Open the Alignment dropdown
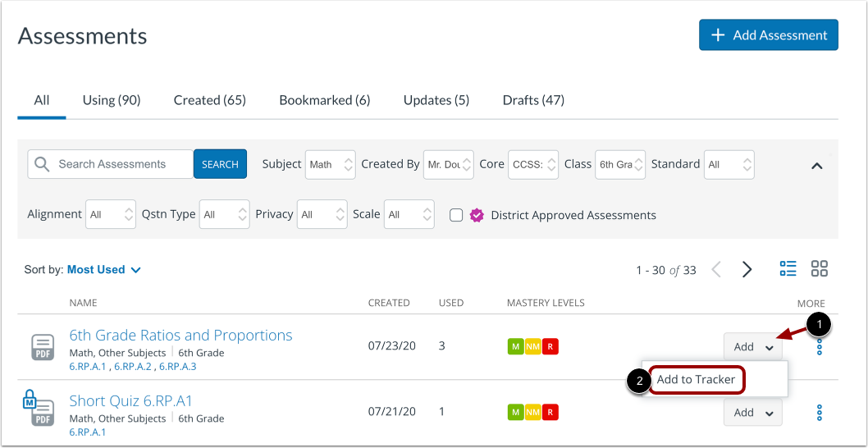 coord(111,214)
